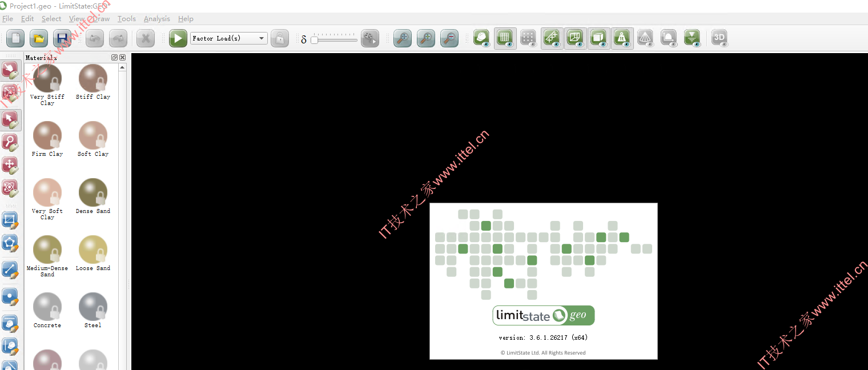868x370 pixels.
Task: Toggle the gray fan-shaped visibility button
Action: [645, 38]
